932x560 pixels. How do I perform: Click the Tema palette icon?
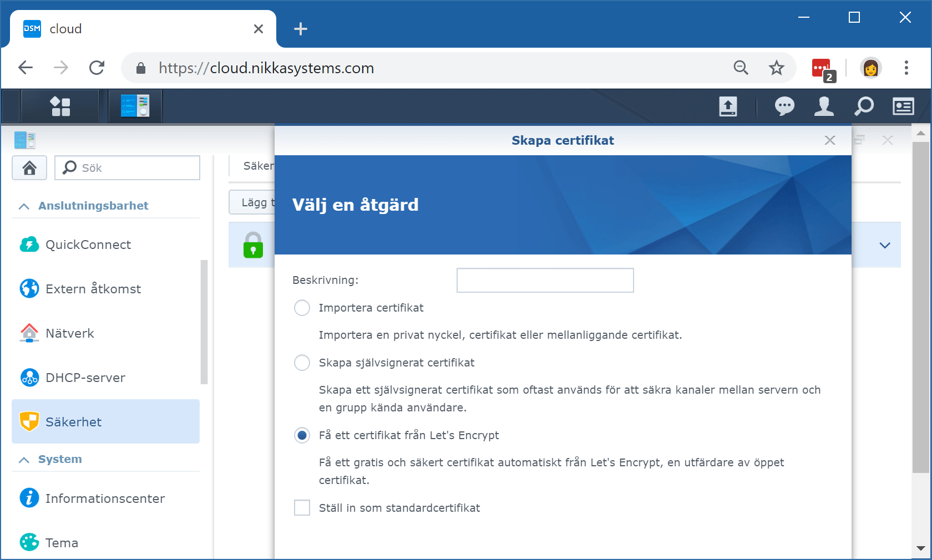coord(29,542)
